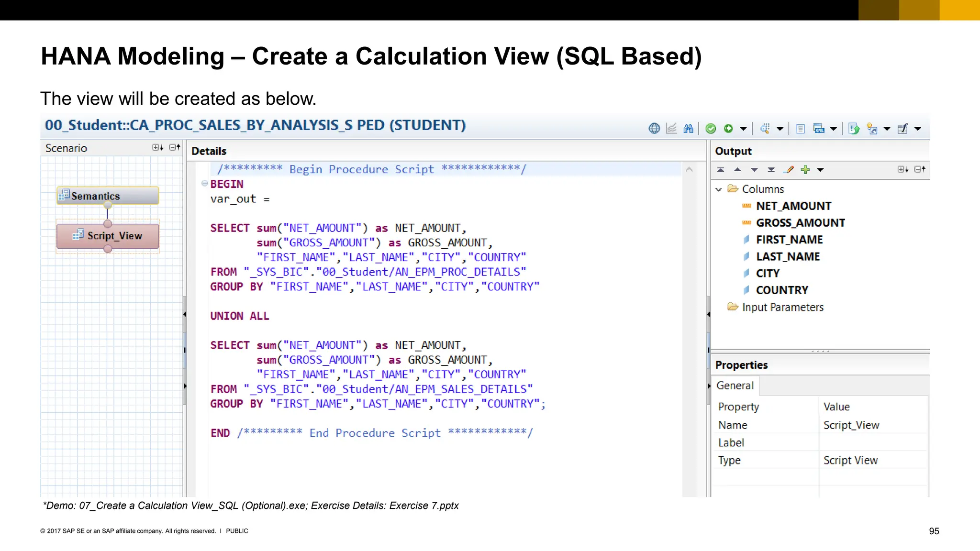The image size is (980, 551).
Task: Expand all in the Scenario pane
Action: tap(158, 147)
